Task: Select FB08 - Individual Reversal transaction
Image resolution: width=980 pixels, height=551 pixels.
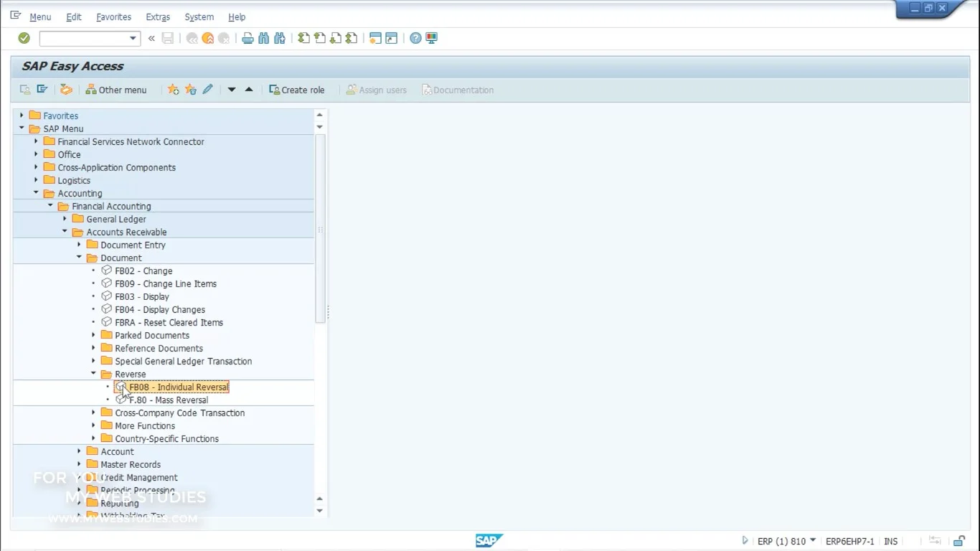Action: pos(179,387)
